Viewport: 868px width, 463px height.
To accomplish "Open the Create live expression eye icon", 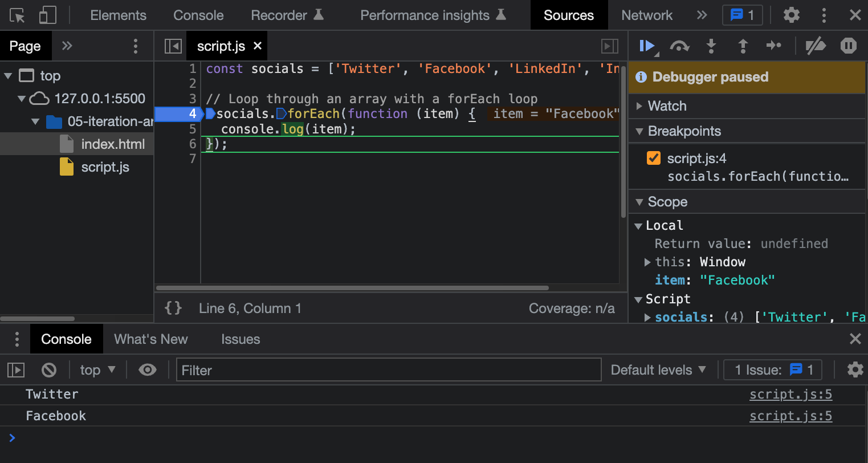I will click(148, 369).
